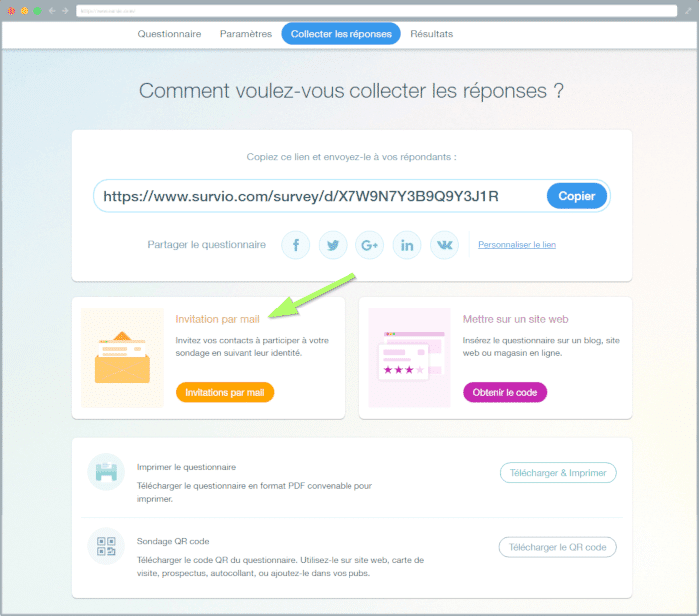Open the Personnaliser le lien link
Image resolution: width=699 pixels, height=616 pixels.
point(517,245)
